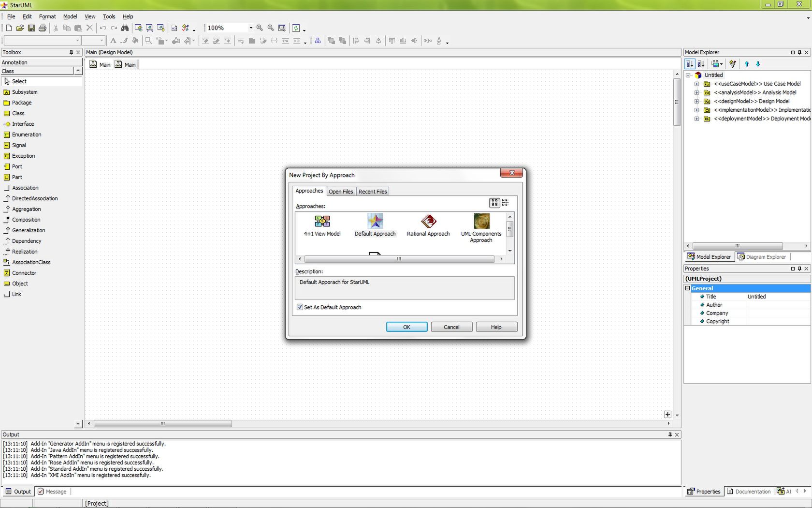The image size is (812, 508).
Task: Click the approaches list horizontal scrollbar
Action: pos(399,259)
